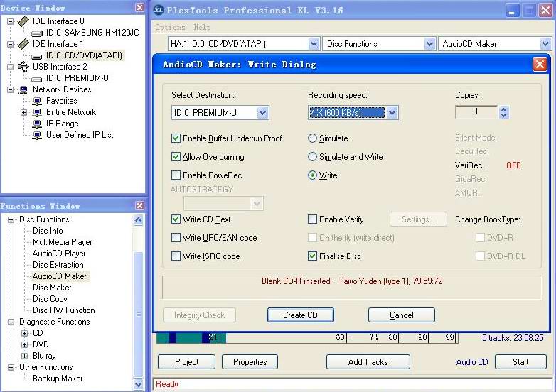
Task: Uncheck Allow Overburning
Action: [x=176, y=156]
